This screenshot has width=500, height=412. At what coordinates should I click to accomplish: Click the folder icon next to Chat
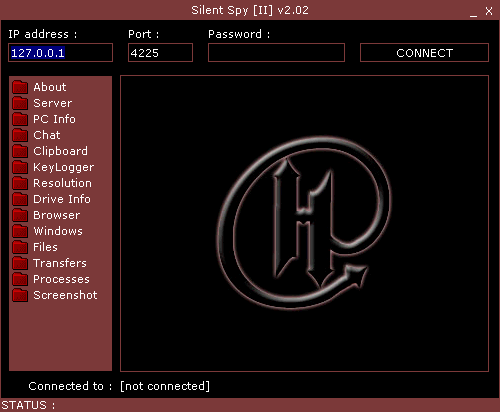(20, 135)
